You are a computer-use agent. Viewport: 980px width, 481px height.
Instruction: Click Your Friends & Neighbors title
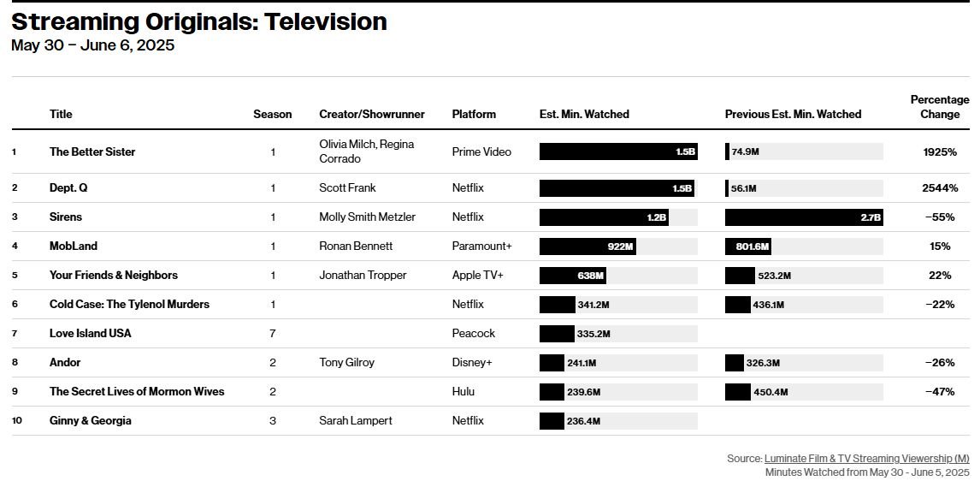(x=114, y=275)
